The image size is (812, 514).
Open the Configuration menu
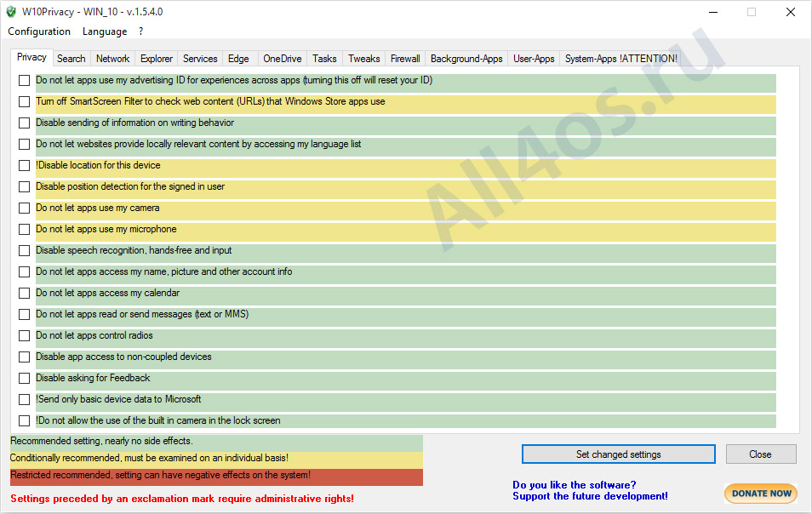click(x=39, y=31)
